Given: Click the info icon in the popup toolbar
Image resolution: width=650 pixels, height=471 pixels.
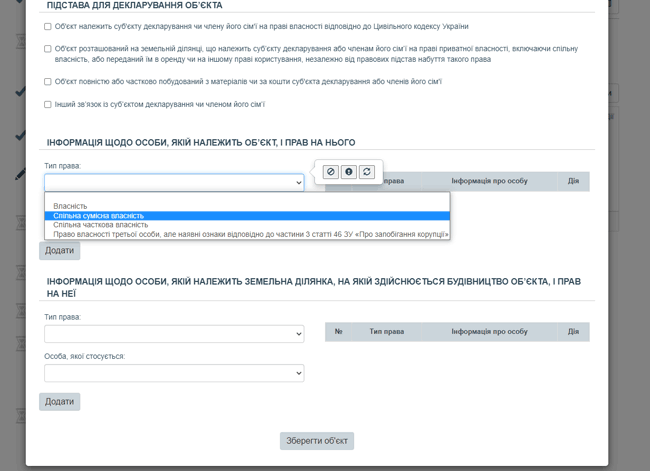Looking at the screenshot, I should coord(349,172).
